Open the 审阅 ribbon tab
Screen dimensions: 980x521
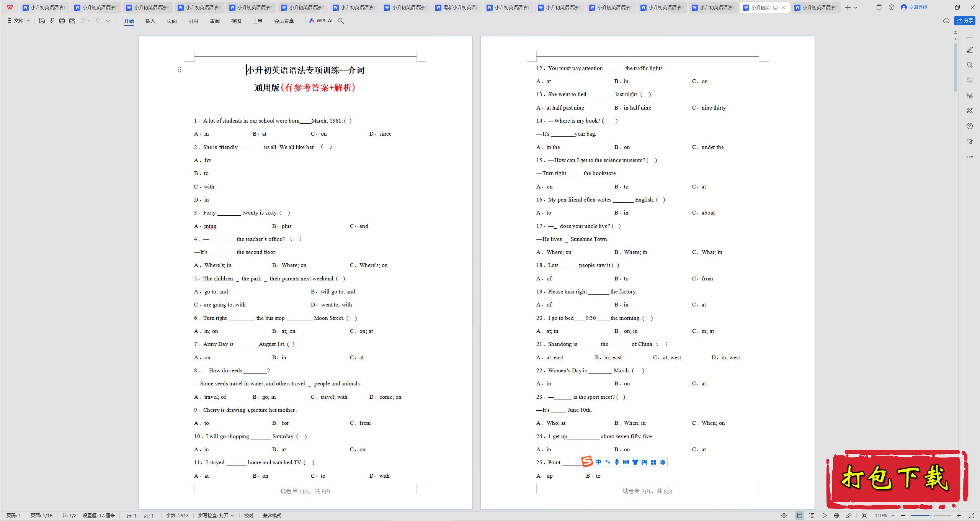(214, 21)
